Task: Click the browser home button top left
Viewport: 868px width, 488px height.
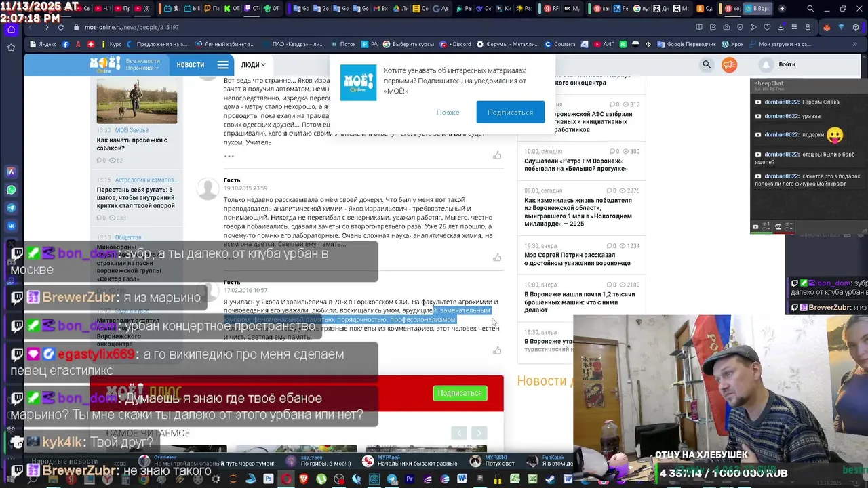Action: coord(11,29)
